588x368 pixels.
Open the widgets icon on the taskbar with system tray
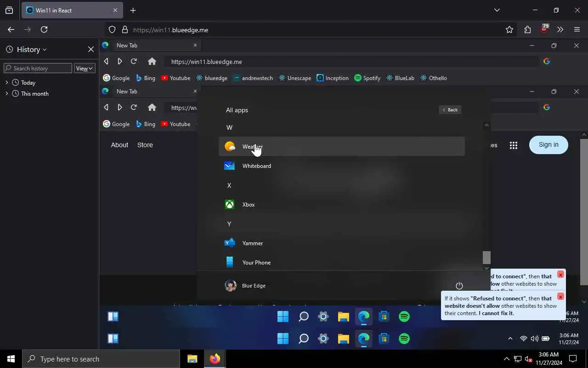[113, 339]
